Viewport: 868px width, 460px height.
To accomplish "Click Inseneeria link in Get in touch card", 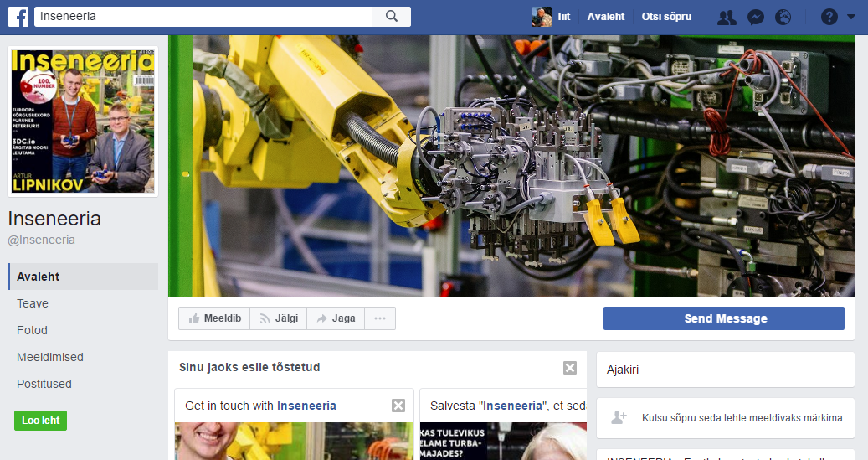I will 306,406.
